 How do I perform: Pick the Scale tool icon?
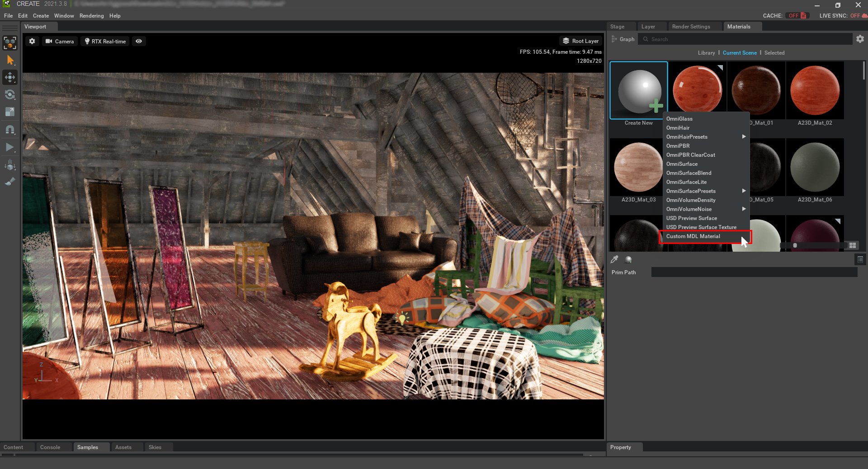pyautogui.click(x=10, y=112)
